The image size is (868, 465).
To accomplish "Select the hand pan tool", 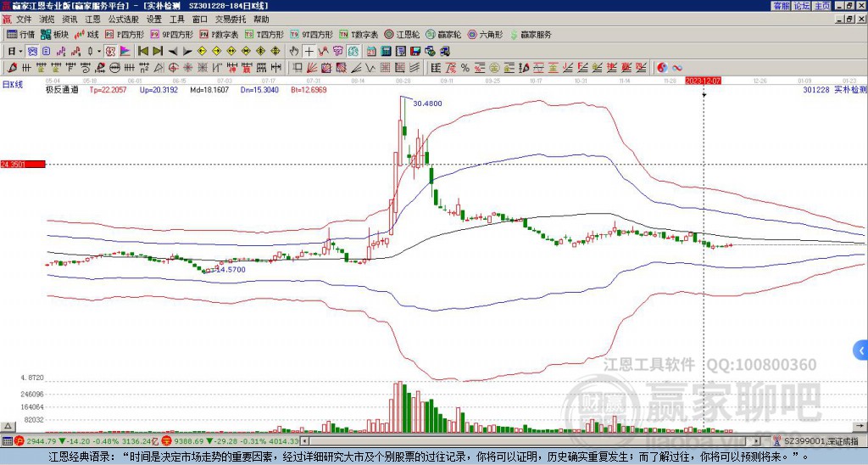I will (294, 52).
